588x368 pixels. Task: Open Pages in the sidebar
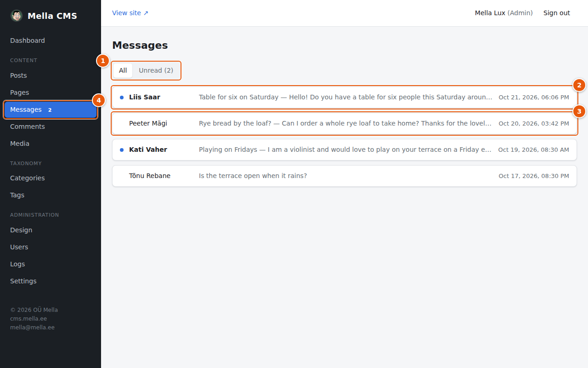(x=51, y=92)
